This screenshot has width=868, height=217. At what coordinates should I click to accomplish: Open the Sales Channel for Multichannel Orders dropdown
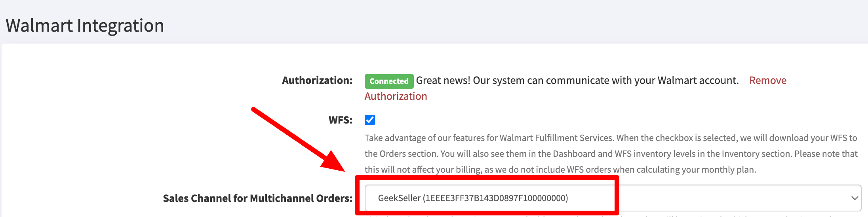pyautogui.click(x=613, y=198)
